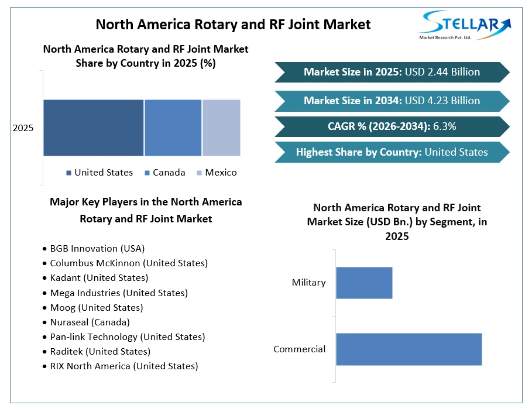Select the United States bar segment
This screenshot has width=532, height=412.
click(93, 128)
